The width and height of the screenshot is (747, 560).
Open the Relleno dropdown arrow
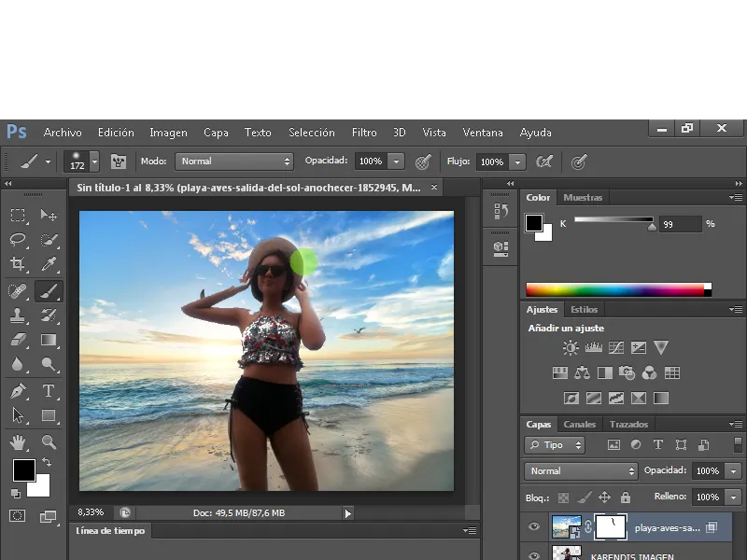click(x=733, y=497)
